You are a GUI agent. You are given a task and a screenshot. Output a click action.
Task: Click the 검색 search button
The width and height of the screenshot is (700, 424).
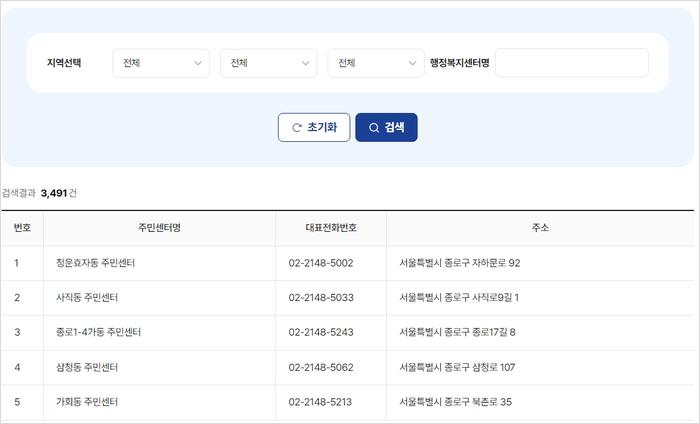pyautogui.click(x=387, y=128)
